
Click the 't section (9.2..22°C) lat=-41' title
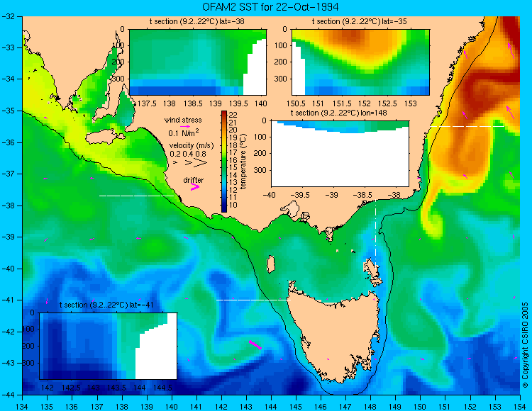click(106, 305)
